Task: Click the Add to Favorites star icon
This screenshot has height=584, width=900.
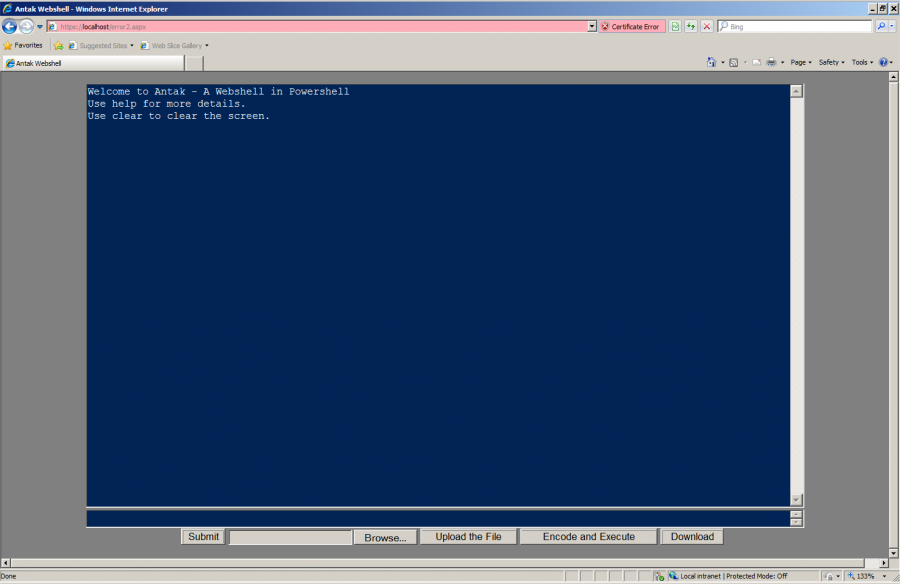Action: coord(57,46)
